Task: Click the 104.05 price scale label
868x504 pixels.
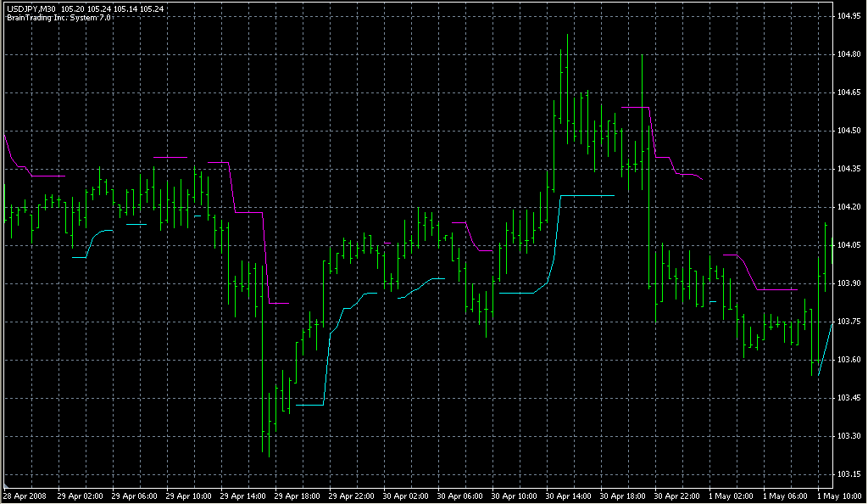Action: pyautogui.click(x=849, y=245)
